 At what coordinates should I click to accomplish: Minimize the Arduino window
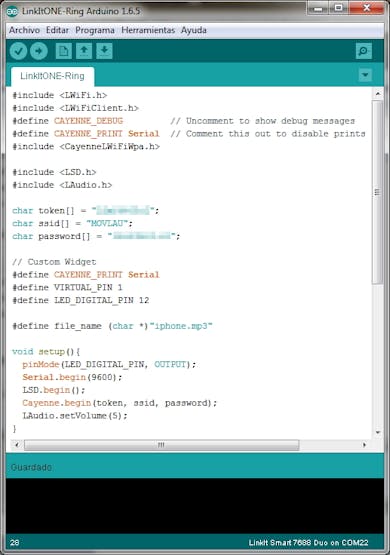point(318,8)
